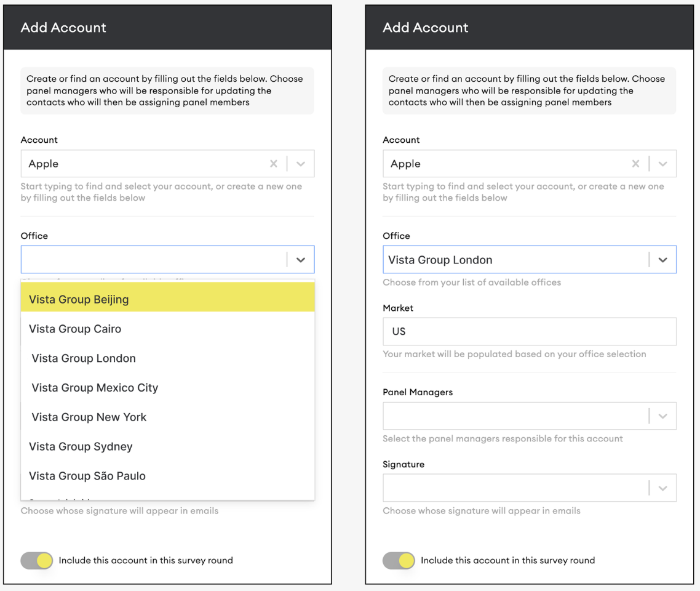Expand Account dropdown chevron in left panel
The image size is (700, 591).
[x=301, y=164]
